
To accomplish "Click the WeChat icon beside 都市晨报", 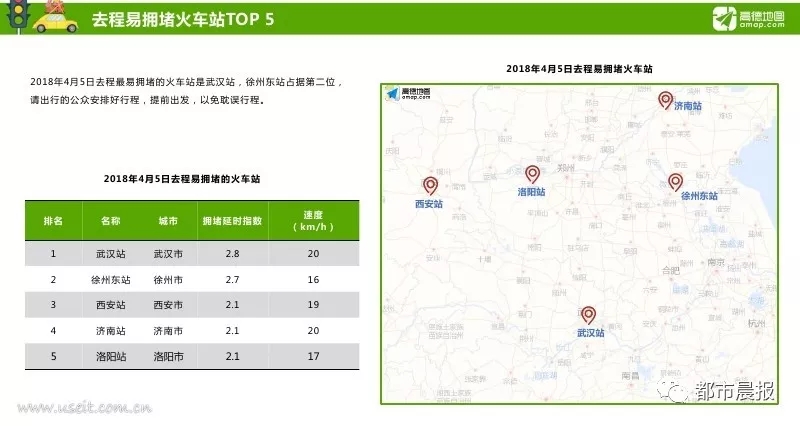I will (680, 392).
